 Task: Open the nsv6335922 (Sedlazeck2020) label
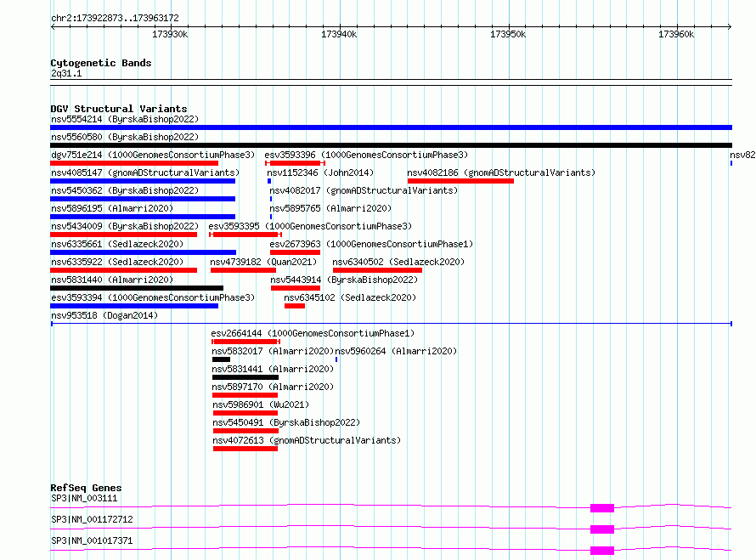pyautogui.click(x=117, y=262)
